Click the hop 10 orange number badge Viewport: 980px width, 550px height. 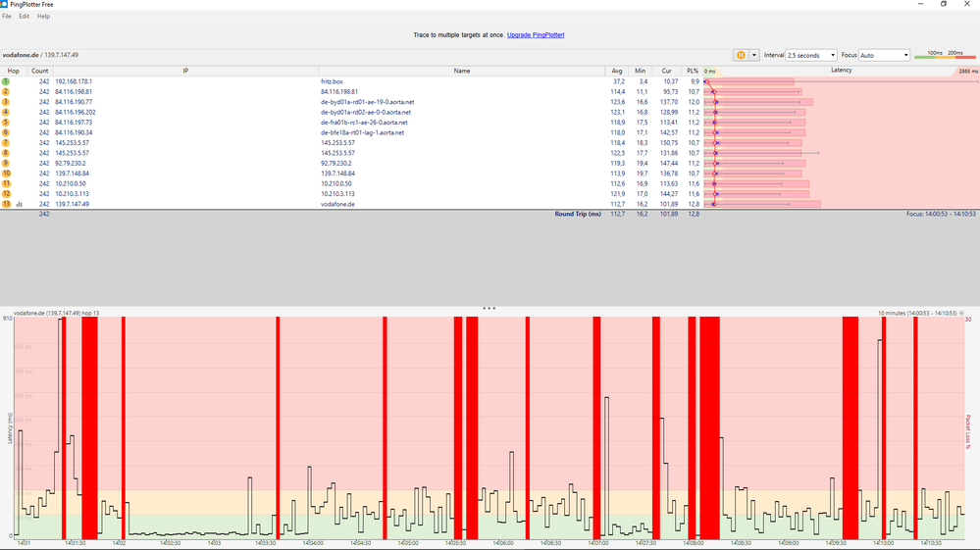pos(6,174)
